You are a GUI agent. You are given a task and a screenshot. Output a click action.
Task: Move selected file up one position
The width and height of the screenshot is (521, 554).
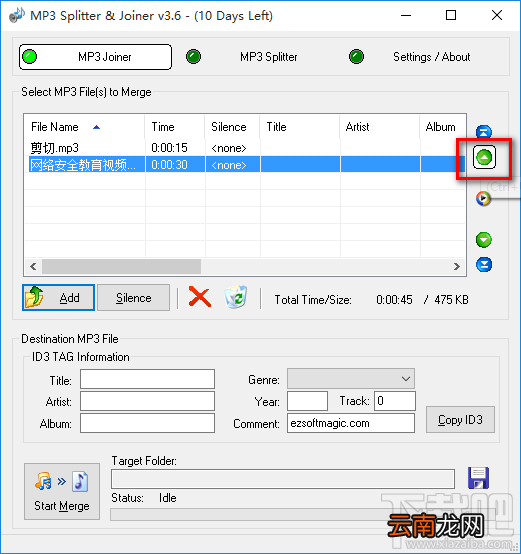pos(484,157)
